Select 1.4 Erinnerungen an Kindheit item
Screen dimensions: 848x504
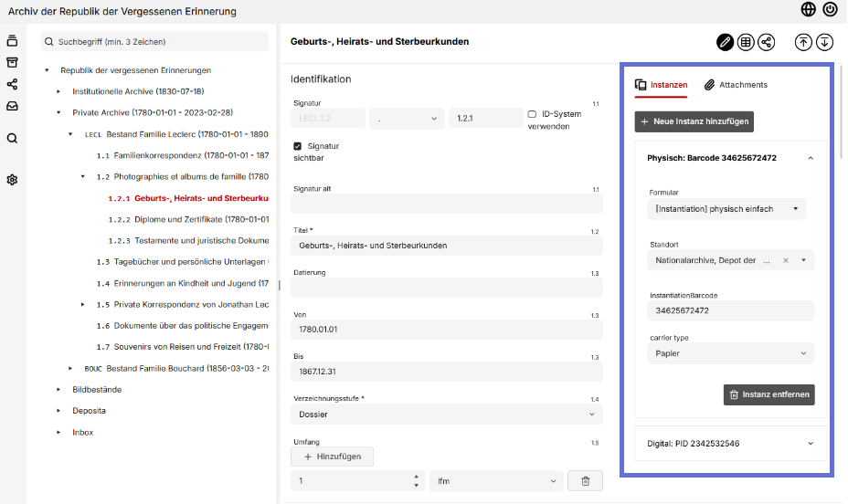click(182, 283)
